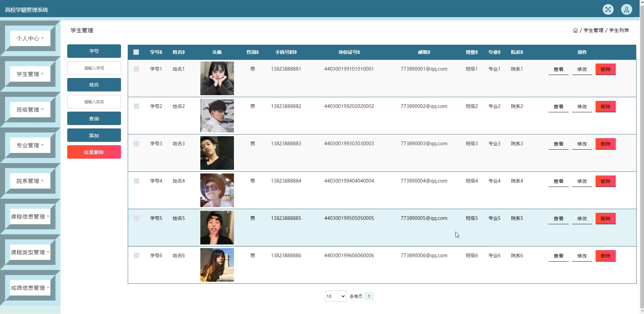Expand the 成绩信息管理 sidebar menu
This screenshot has height=314, width=644.
[x=30, y=288]
